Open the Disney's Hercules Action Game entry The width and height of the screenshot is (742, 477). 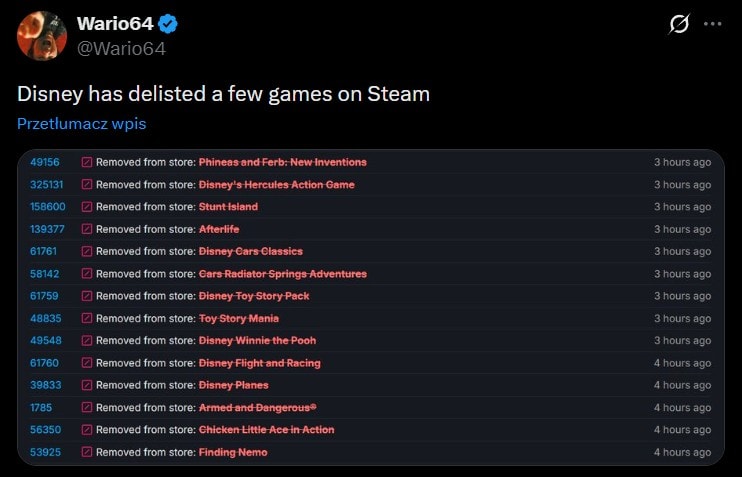point(276,184)
